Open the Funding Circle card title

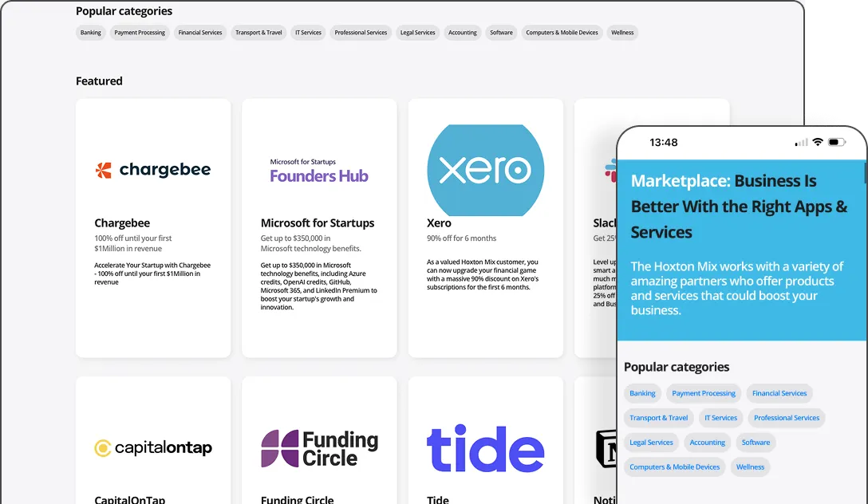[x=298, y=499]
